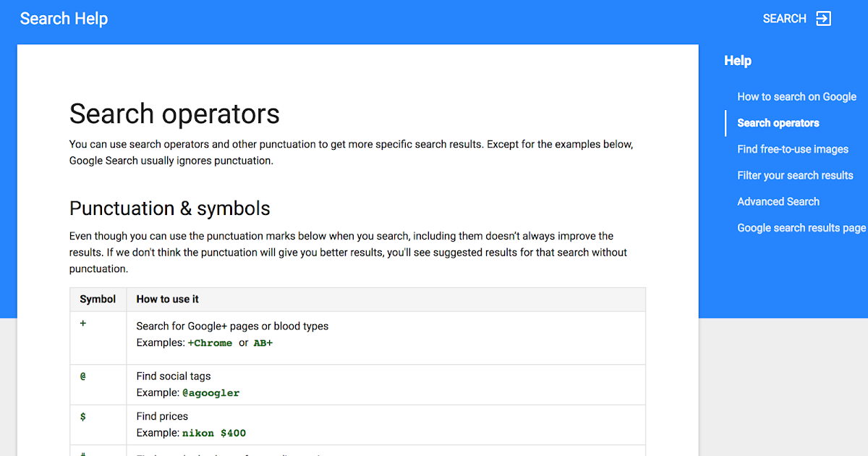
Task: Open Find free-to-use images page
Action: [x=792, y=149]
